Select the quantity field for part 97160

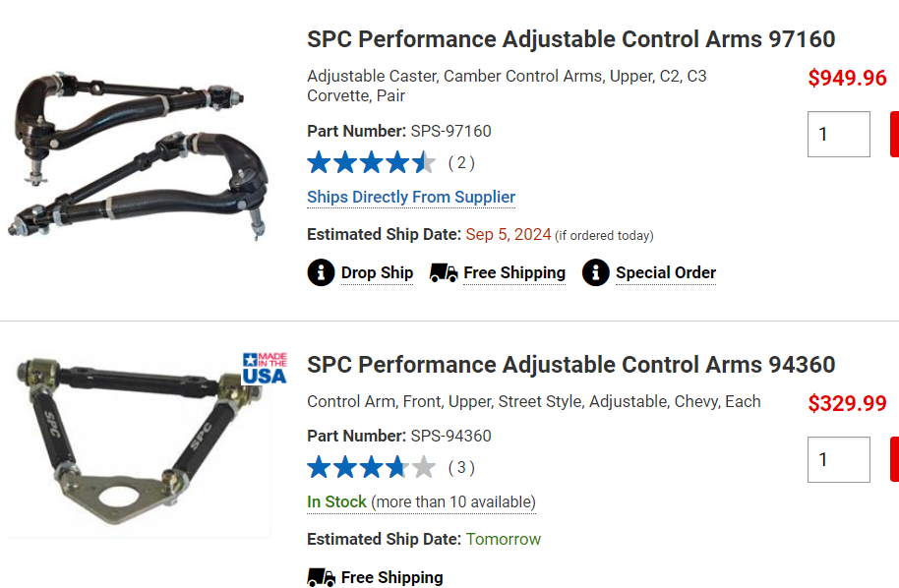[838, 134]
